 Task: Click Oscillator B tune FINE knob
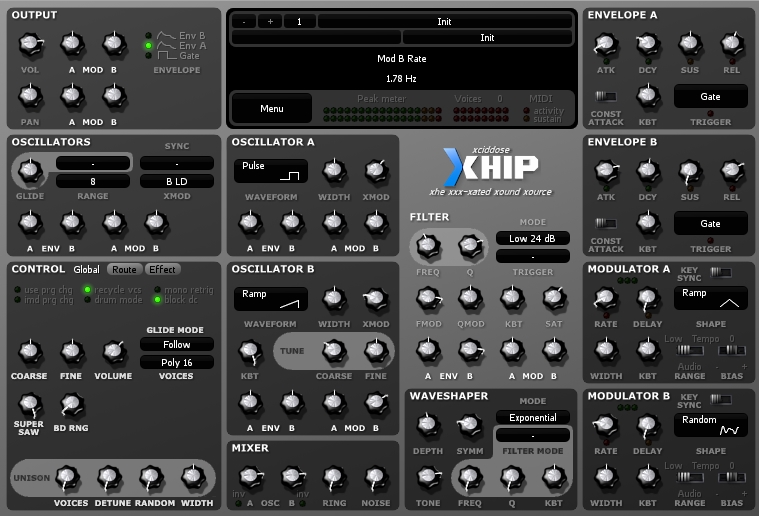(376, 351)
